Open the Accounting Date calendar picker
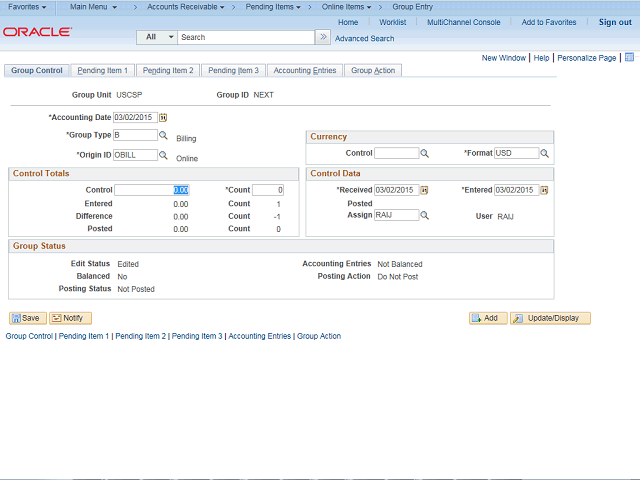Viewport: 640px width, 480px height. [164, 117]
